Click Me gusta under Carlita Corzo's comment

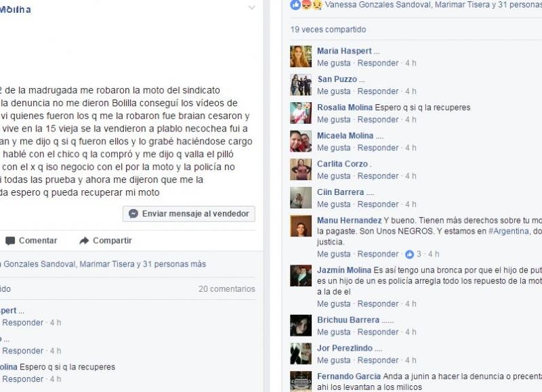tap(333, 176)
